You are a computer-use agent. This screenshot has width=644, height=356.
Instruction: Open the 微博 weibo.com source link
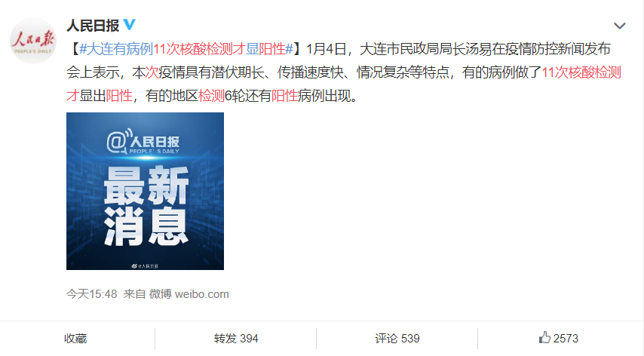coord(189,294)
